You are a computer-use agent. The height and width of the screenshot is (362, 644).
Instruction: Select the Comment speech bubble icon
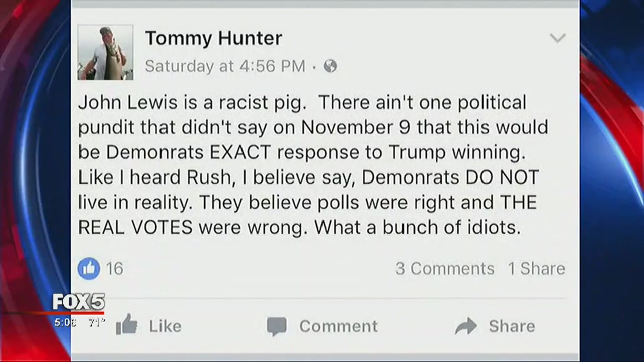(x=277, y=326)
